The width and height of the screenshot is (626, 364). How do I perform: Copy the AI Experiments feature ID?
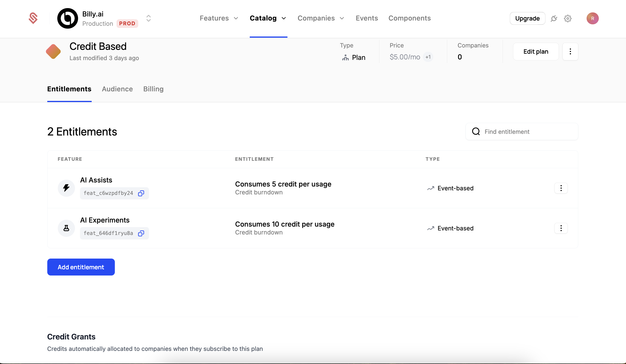[141, 233]
